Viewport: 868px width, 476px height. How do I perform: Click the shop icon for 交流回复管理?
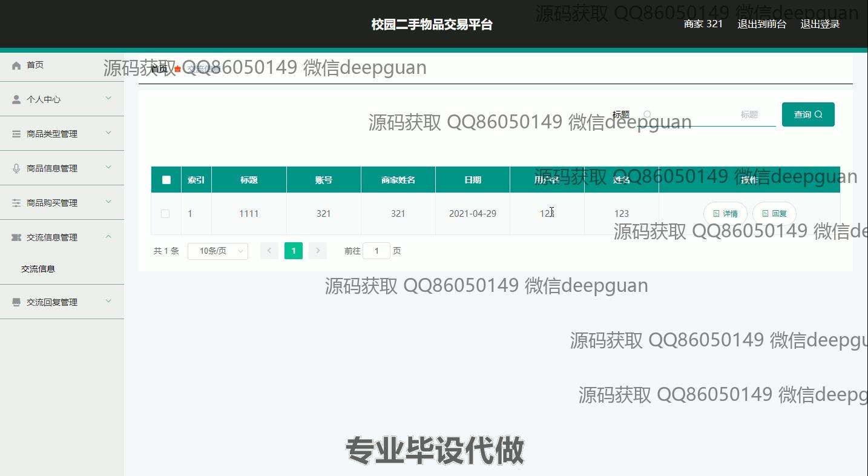tap(16, 302)
